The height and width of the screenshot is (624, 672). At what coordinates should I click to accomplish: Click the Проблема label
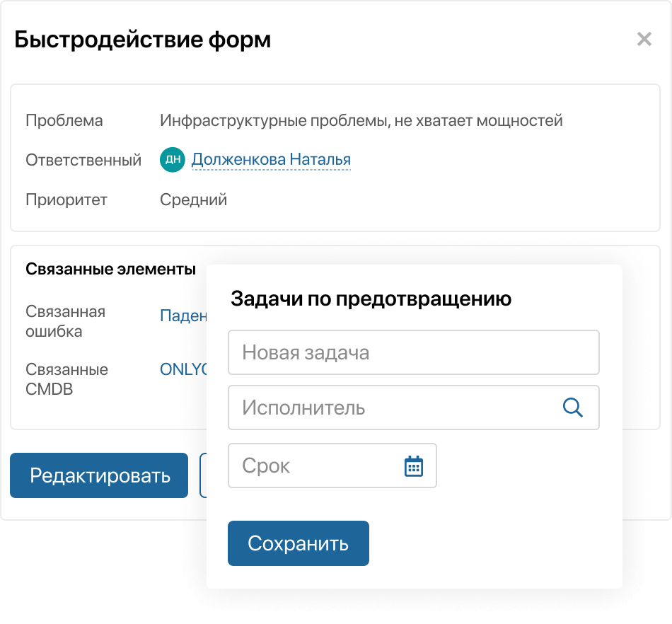point(64,120)
